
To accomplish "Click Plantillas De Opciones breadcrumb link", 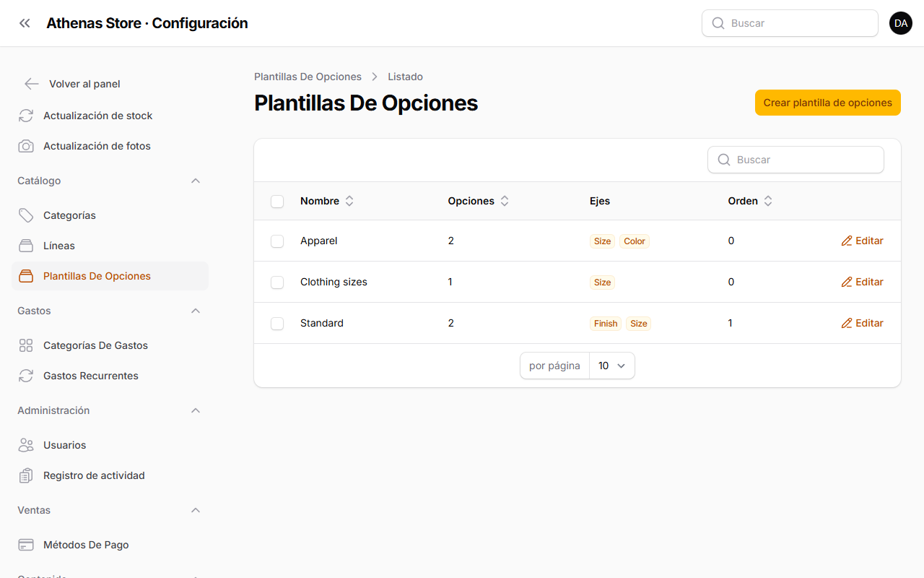I will pos(308,77).
